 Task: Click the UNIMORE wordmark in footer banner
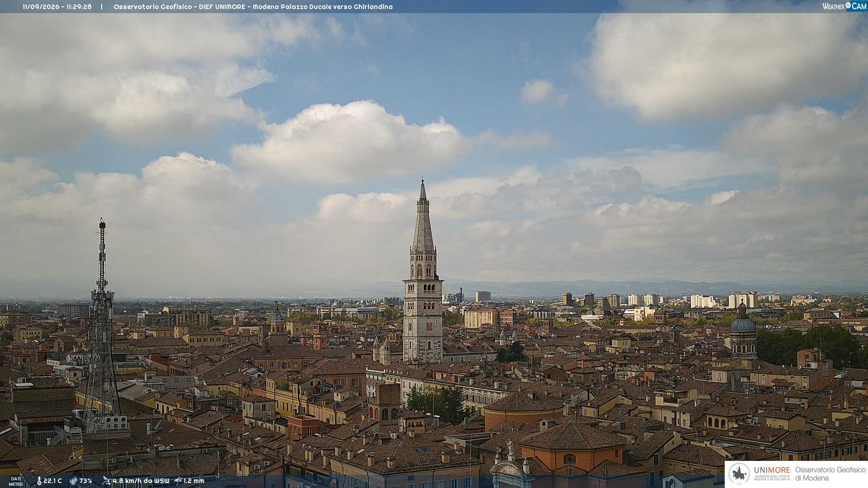tap(772, 470)
